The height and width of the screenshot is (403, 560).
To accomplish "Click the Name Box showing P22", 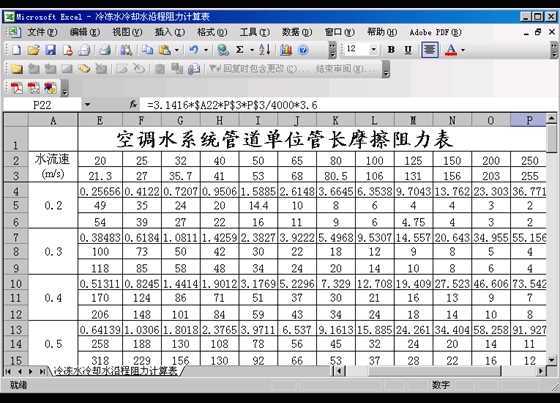I will coord(42,105).
